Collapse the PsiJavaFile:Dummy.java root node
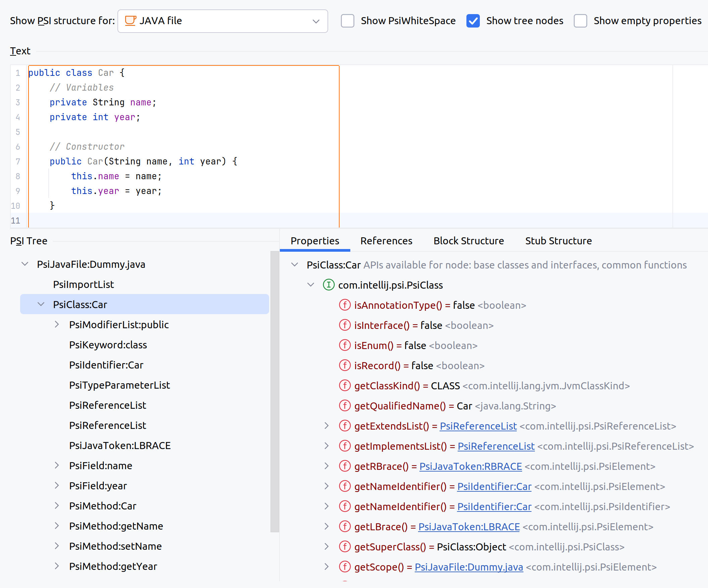 (25, 264)
